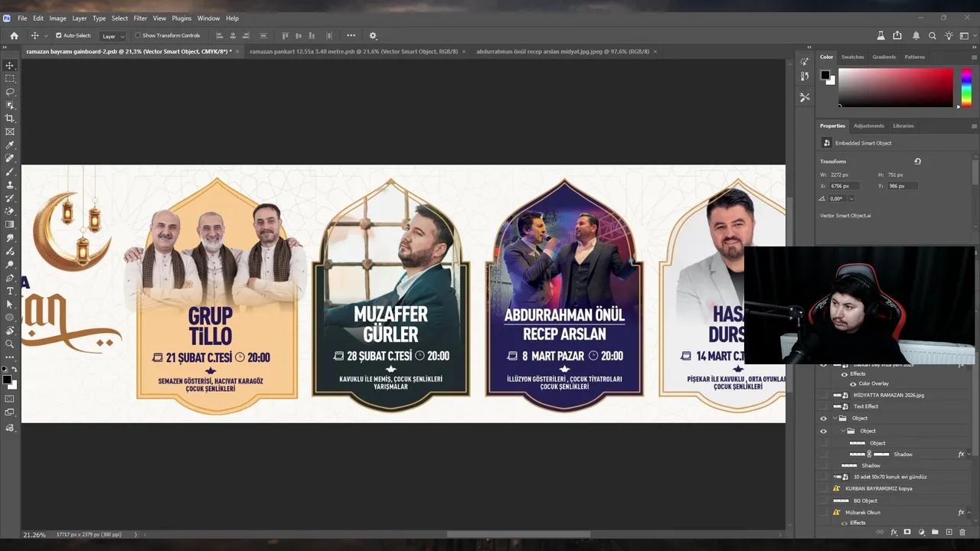Screen dimensions: 980x551
Task: Open the Move tool preset picker arrow
Action: [x=46, y=36]
